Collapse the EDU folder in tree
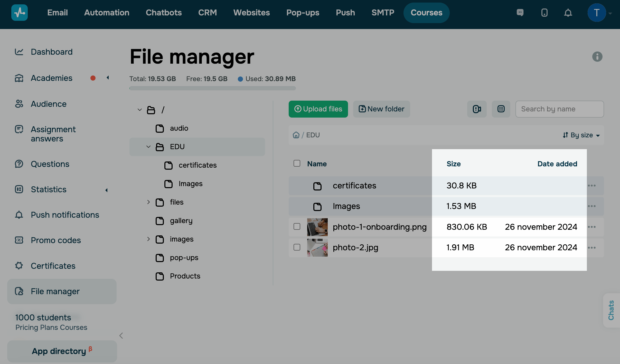Screen dimensions: 620x364 pyautogui.click(x=148, y=147)
